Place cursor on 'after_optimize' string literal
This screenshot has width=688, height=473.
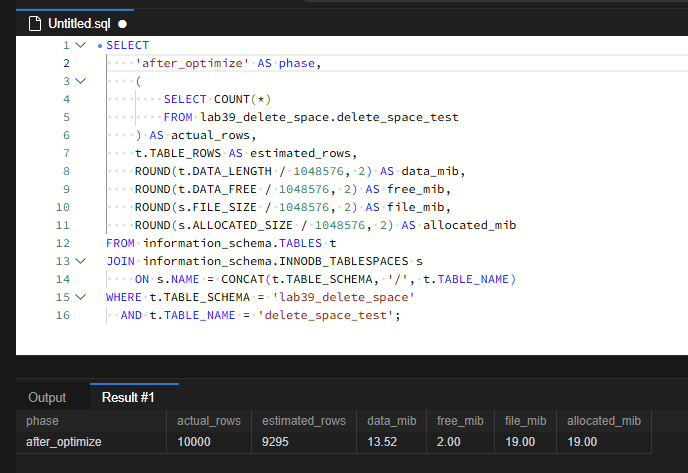192,63
